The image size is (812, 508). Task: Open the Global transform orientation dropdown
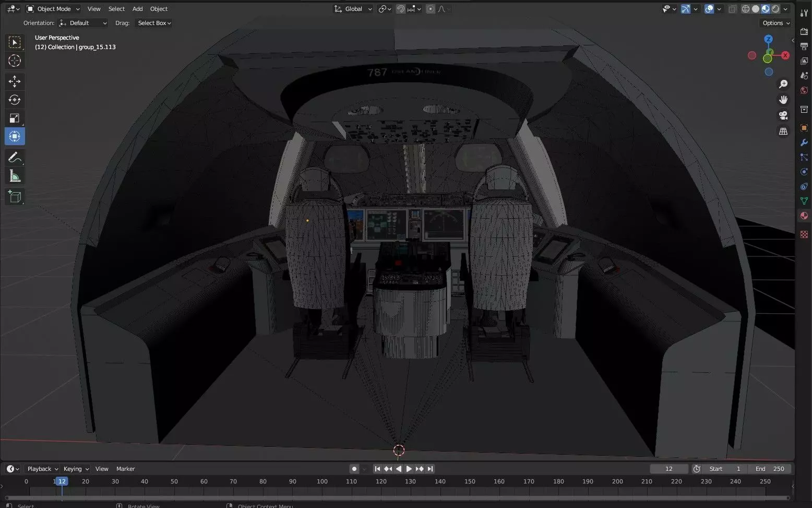[x=353, y=9]
